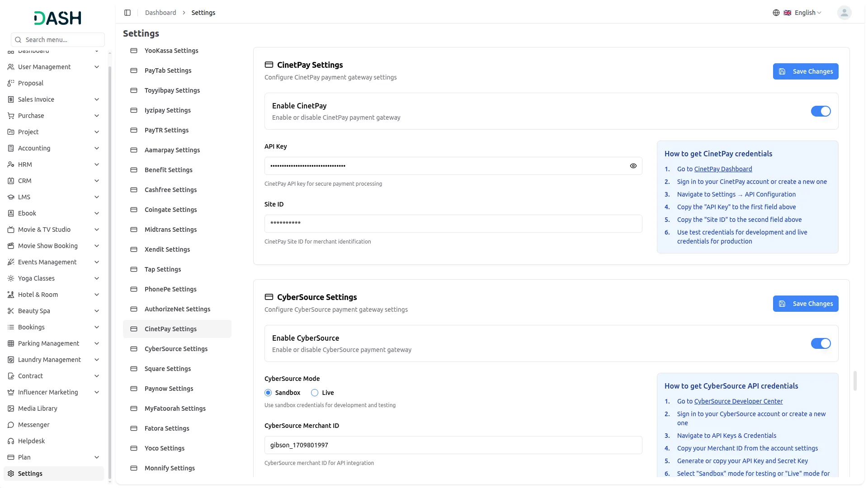Open Monnify Settings

177,468
